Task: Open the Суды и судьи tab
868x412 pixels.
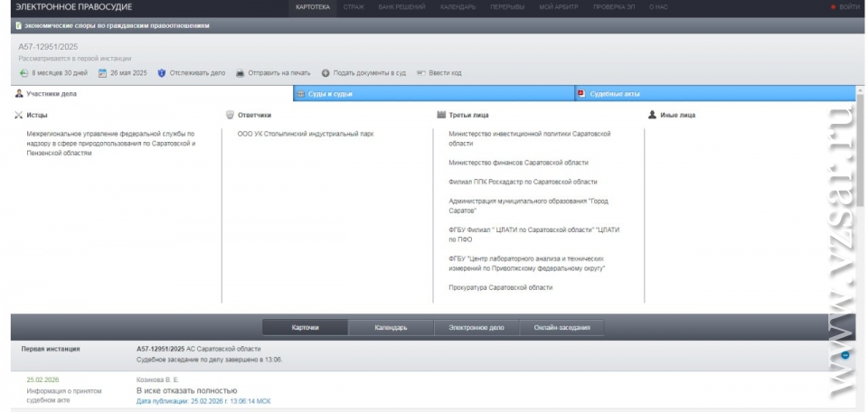Action: click(x=330, y=93)
